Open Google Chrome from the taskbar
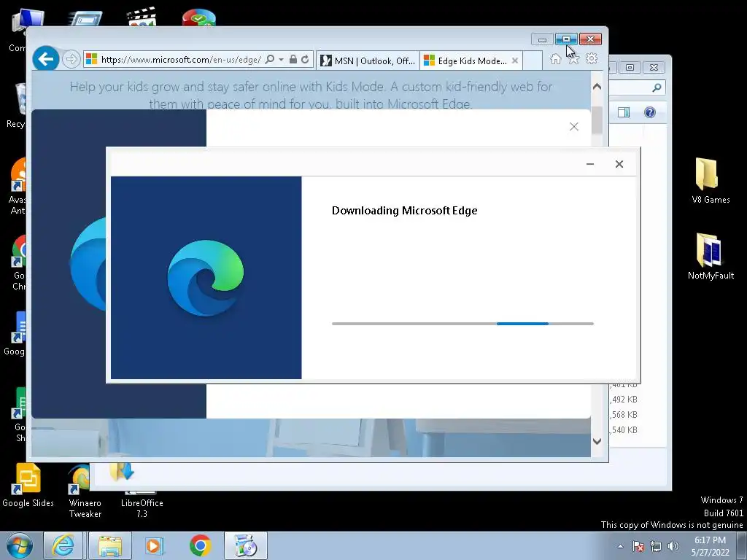 coord(200,545)
